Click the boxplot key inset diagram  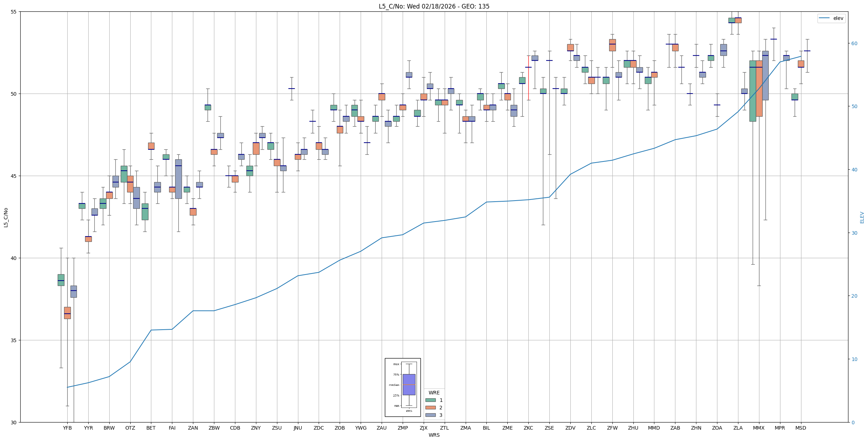tap(402, 387)
